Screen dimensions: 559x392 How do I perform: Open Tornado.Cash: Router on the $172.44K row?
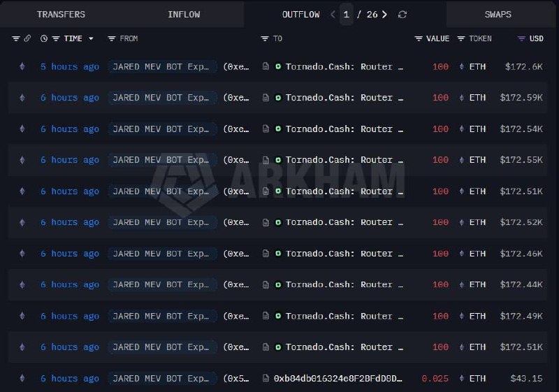point(344,284)
